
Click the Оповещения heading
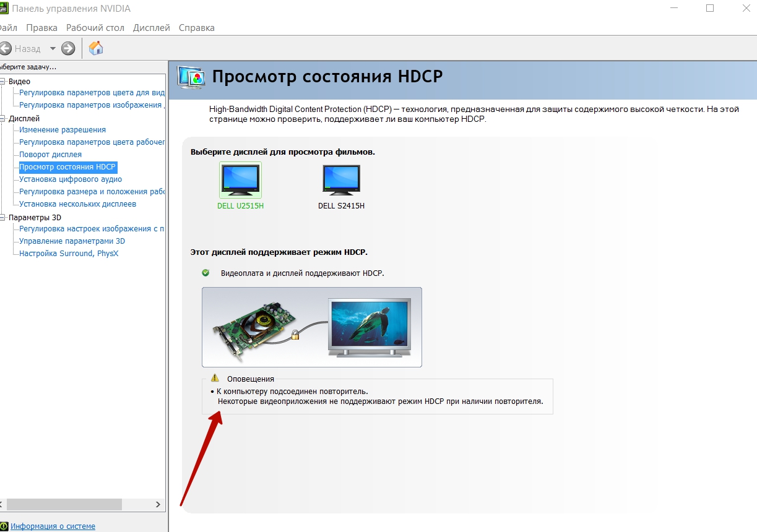pyautogui.click(x=251, y=379)
